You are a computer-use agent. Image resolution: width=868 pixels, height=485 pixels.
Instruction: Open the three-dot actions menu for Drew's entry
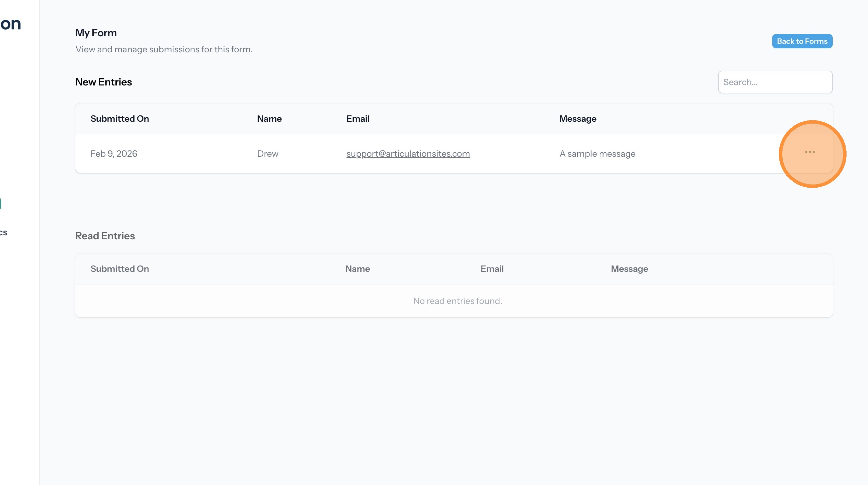pos(809,152)
